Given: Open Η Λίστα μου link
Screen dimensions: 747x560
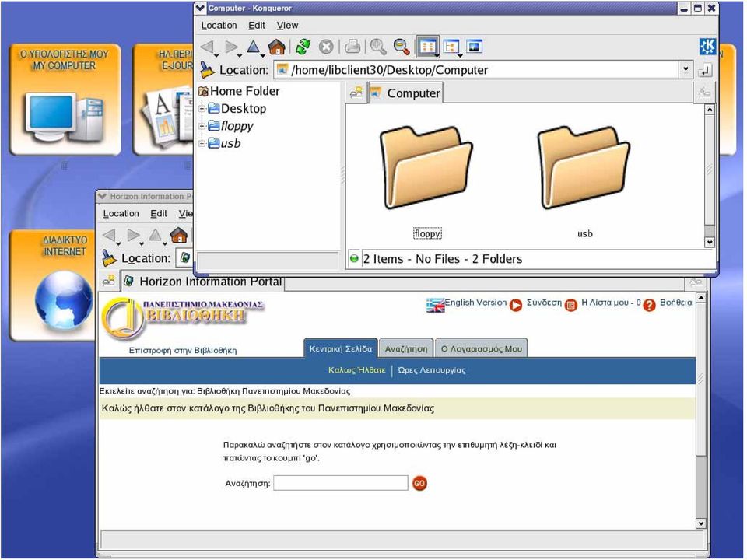Looking at the screenshot, I should pyautogui.click(x=612, y=303).
